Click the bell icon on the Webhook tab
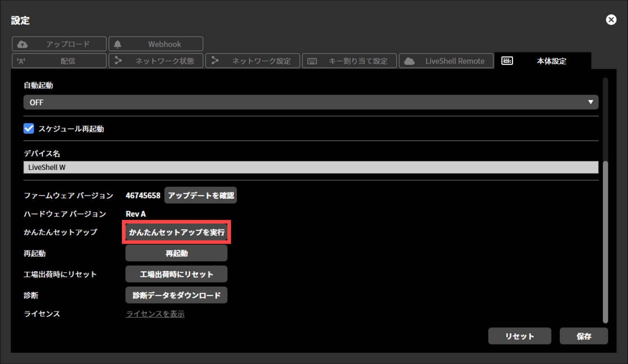This screenshot has width=628, height=364. tap(118, 44)
